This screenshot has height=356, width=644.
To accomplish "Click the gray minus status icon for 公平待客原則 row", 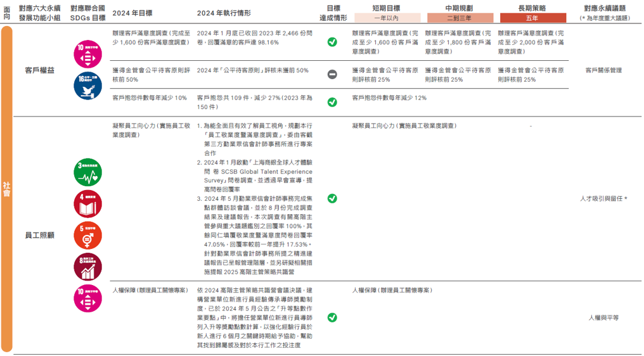I will (x=332, y=74).
